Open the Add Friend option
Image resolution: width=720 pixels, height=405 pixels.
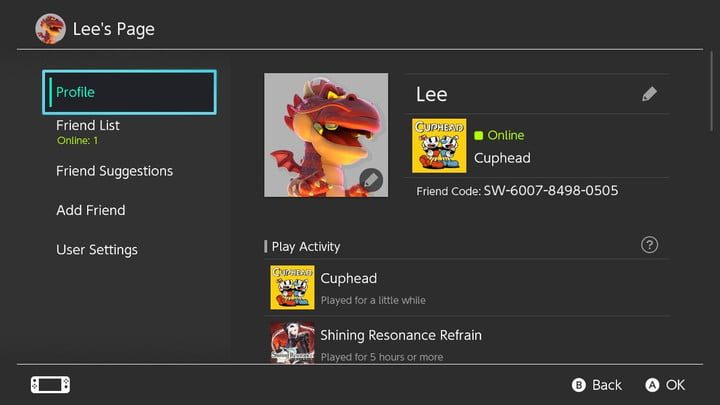click(x=90, y=210)
